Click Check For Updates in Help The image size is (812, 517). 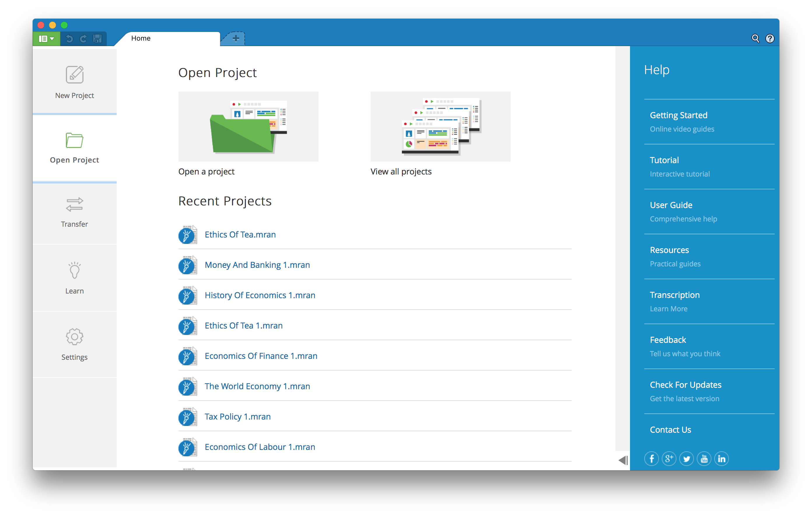pos(685,385)
